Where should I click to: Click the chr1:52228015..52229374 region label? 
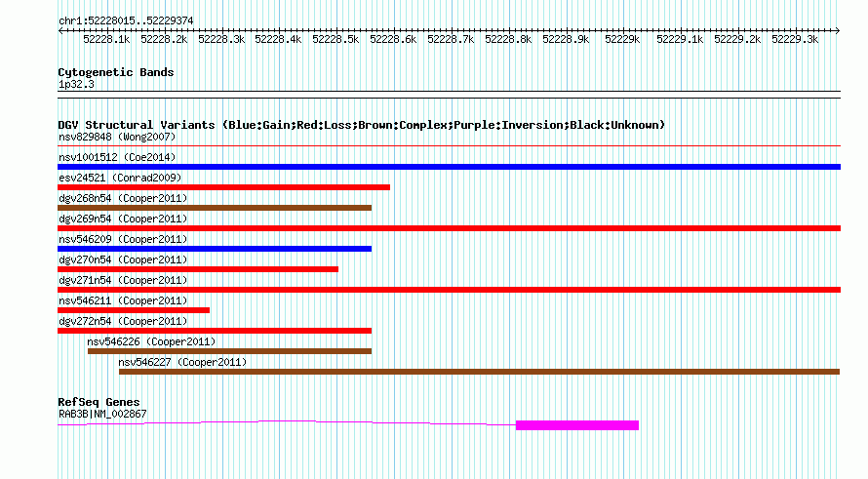126,21
